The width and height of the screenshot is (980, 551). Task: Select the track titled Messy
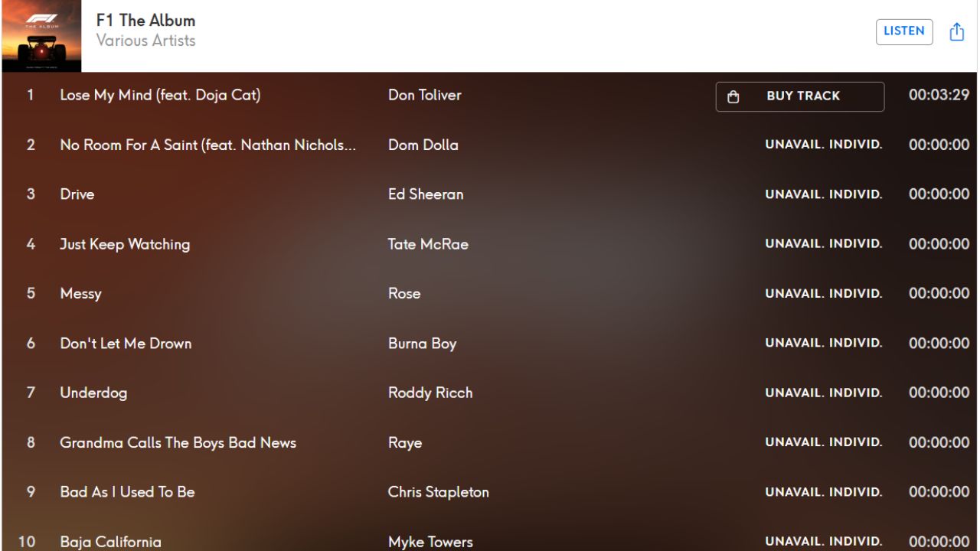point(80,293)
